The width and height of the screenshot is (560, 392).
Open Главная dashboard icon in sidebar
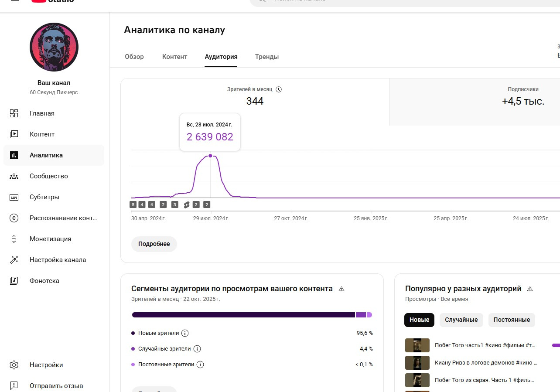point(14,113)
